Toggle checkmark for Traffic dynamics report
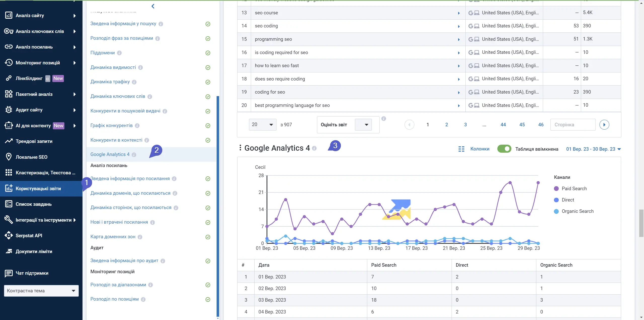The image size is (644, 320). [x=208, y=82]
